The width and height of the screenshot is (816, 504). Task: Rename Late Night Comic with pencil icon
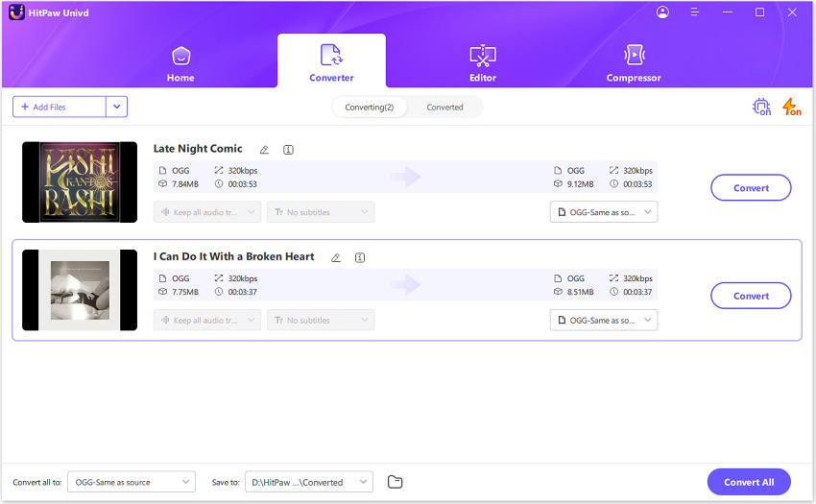tap(264, 150)
